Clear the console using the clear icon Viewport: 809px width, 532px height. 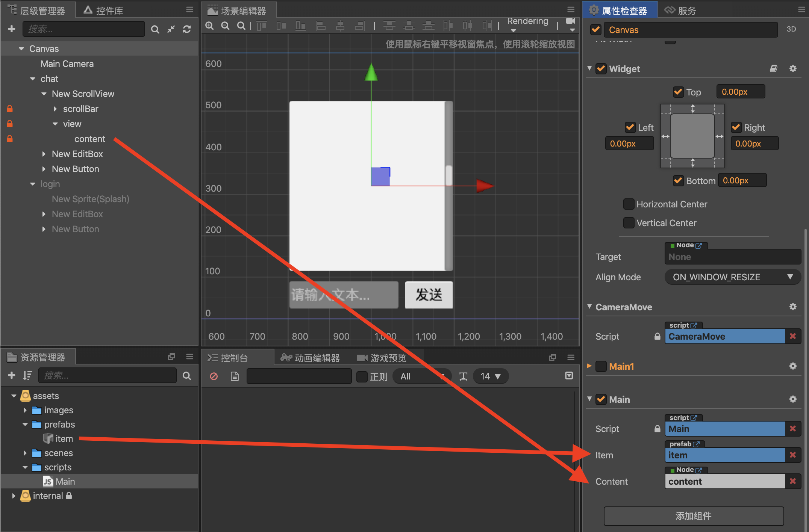pyautogui.click(x=214, y=376)
